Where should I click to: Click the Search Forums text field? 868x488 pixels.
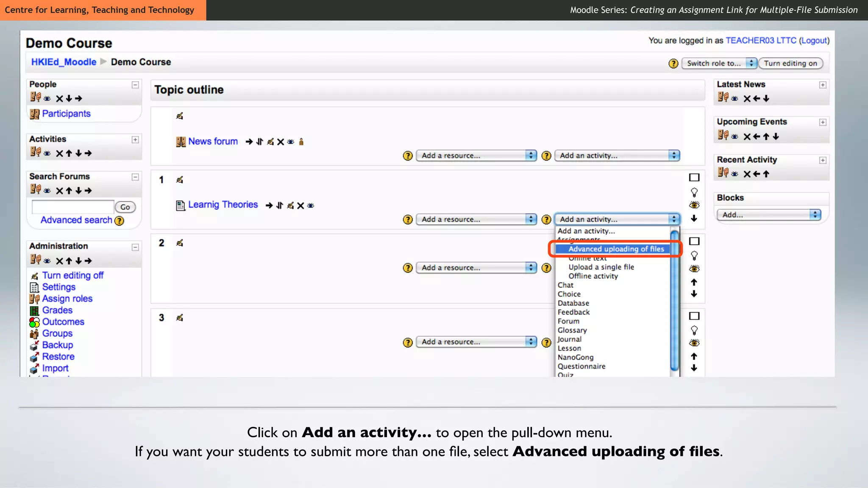73,207
